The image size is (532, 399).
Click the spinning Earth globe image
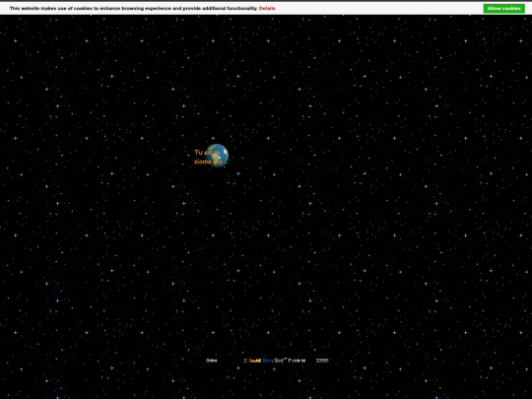coord(217,156)
